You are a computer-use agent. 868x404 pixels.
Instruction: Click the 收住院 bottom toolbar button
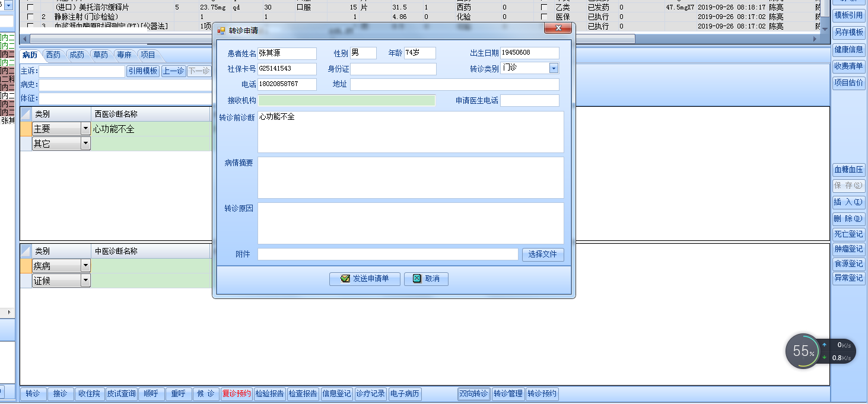pyautogui.click(x=90, y=394)
